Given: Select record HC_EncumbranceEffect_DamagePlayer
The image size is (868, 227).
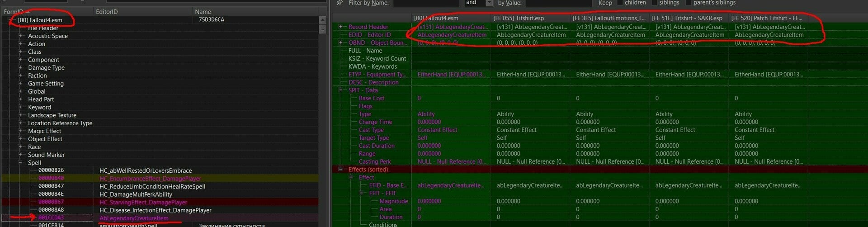Looking at the screenshot, I should point(150,179).
